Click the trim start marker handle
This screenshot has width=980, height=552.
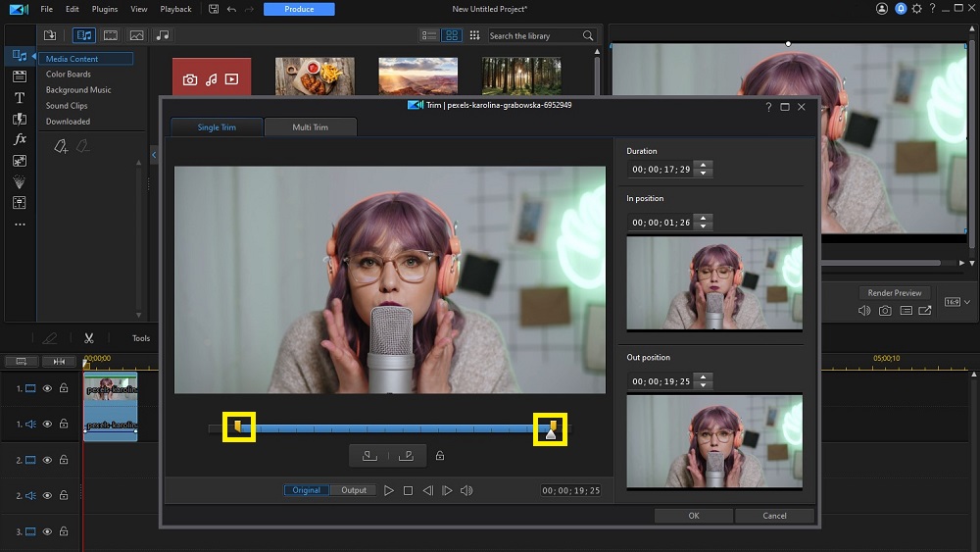[x=237, y=427]
